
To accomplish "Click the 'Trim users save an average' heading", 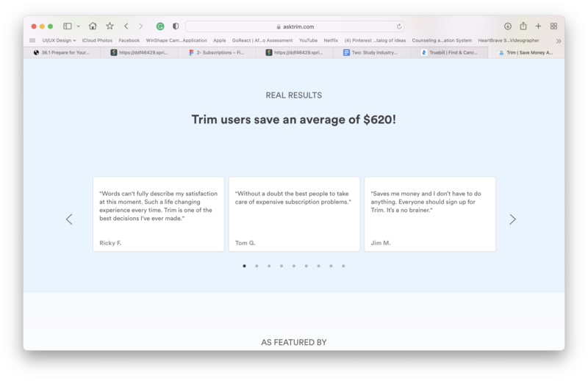I will [293, 120].
